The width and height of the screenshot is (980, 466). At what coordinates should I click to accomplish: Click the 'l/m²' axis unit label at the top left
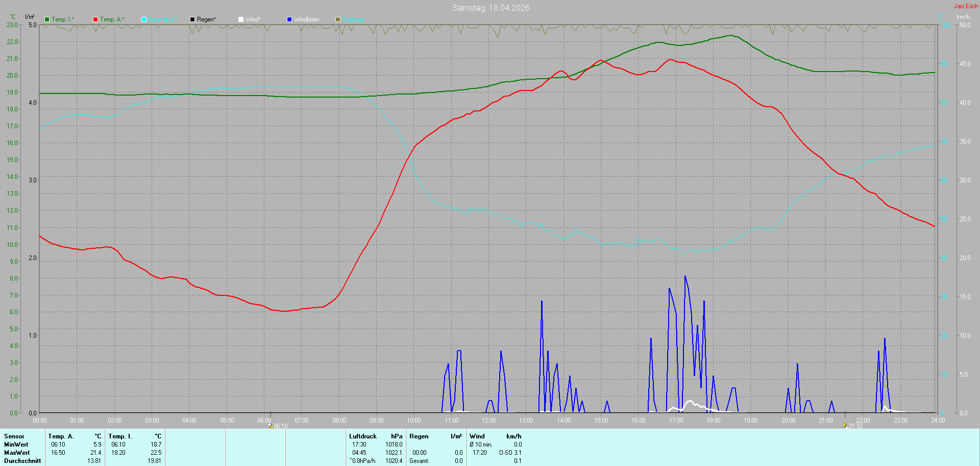[30, 17]
